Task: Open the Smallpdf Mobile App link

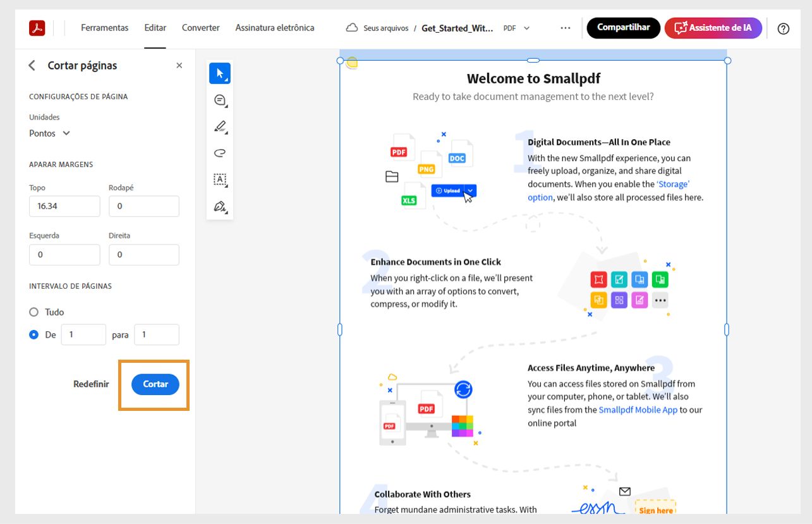Action: 638,410
